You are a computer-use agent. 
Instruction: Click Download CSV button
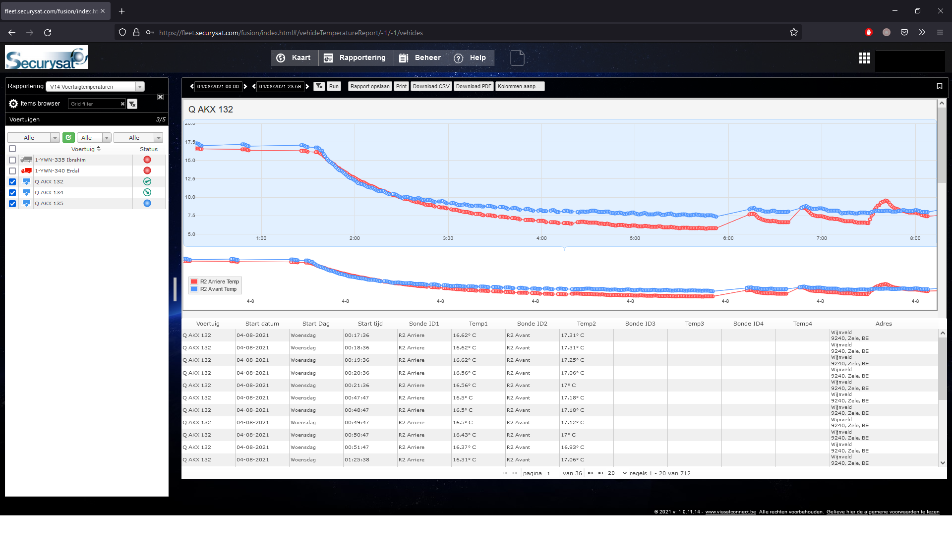click(x=431, y=86)
